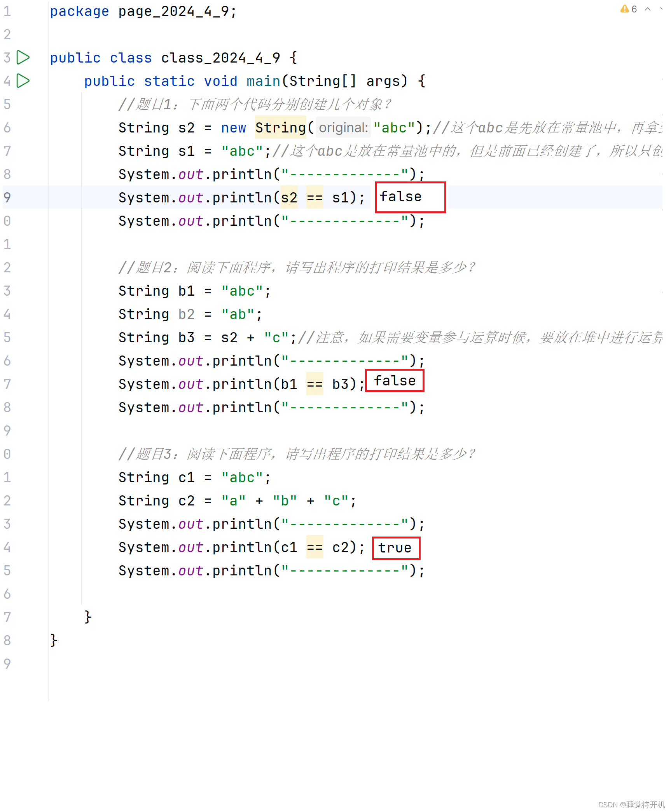The width and height of the screenshot is (671, 812).
Task: Run class_2024_4_9 via class line gutter icon
Action: pos(23,58)
